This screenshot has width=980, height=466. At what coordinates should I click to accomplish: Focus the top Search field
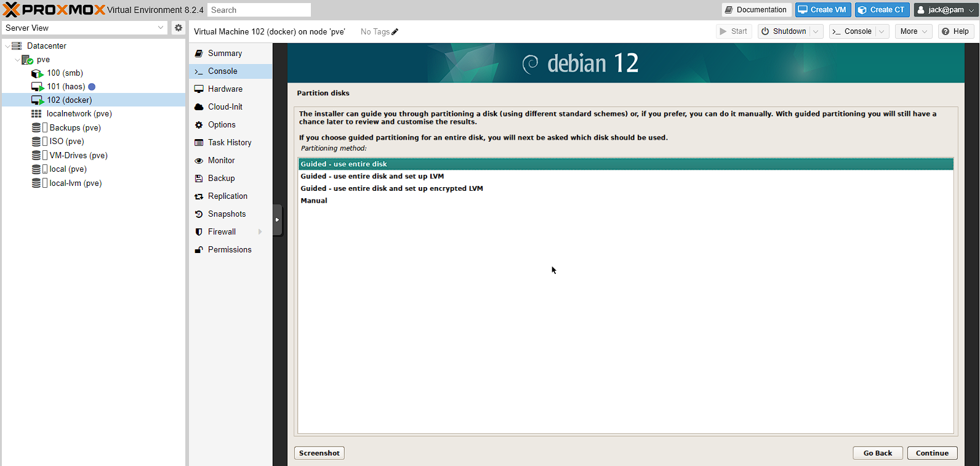pos(259,10)
